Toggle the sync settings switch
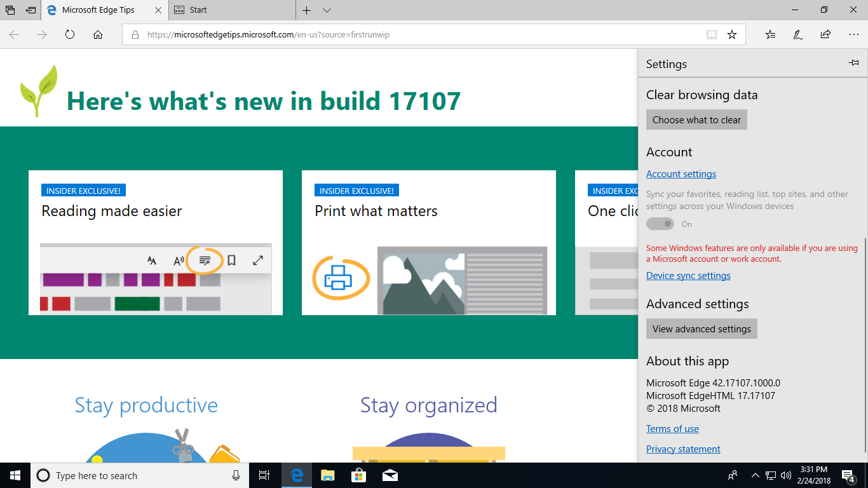The image size is (868, 488). pos(660,224)
